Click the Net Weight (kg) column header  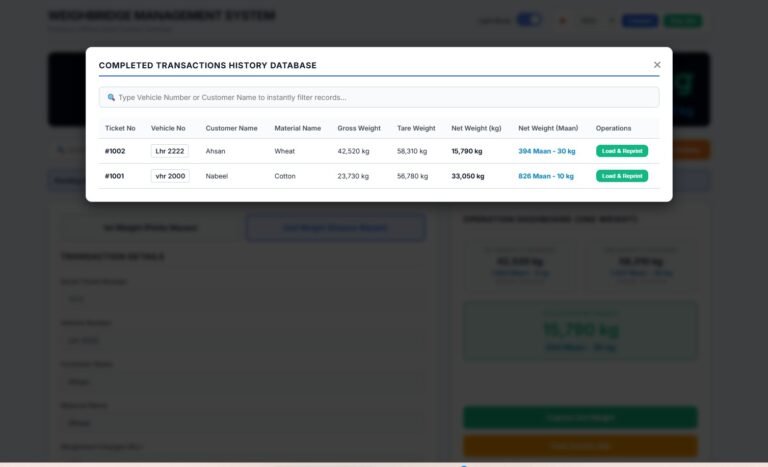coord(477,128)
